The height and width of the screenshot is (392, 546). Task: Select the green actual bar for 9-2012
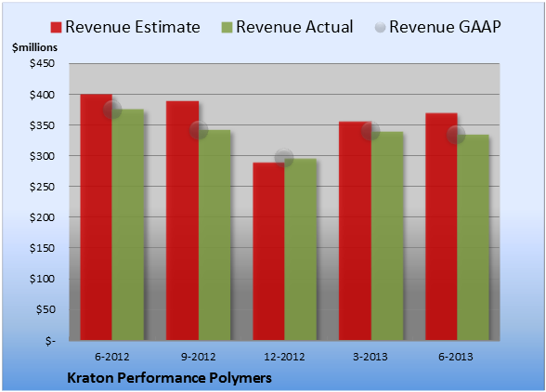(x=214, y=235)
